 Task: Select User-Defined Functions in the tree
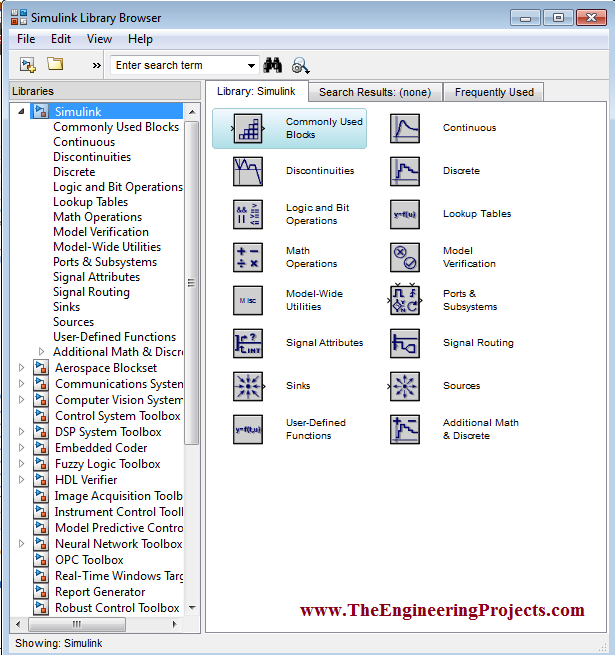(114, 337)
